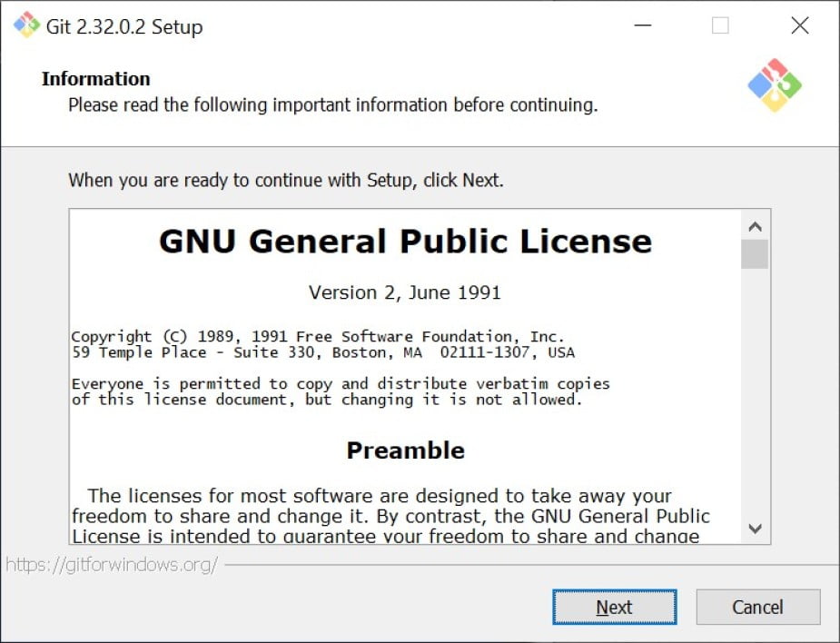This screenshot has height=643, width=840.
Task: Click the Git icon in the title bar
Action: pos(26,25)
